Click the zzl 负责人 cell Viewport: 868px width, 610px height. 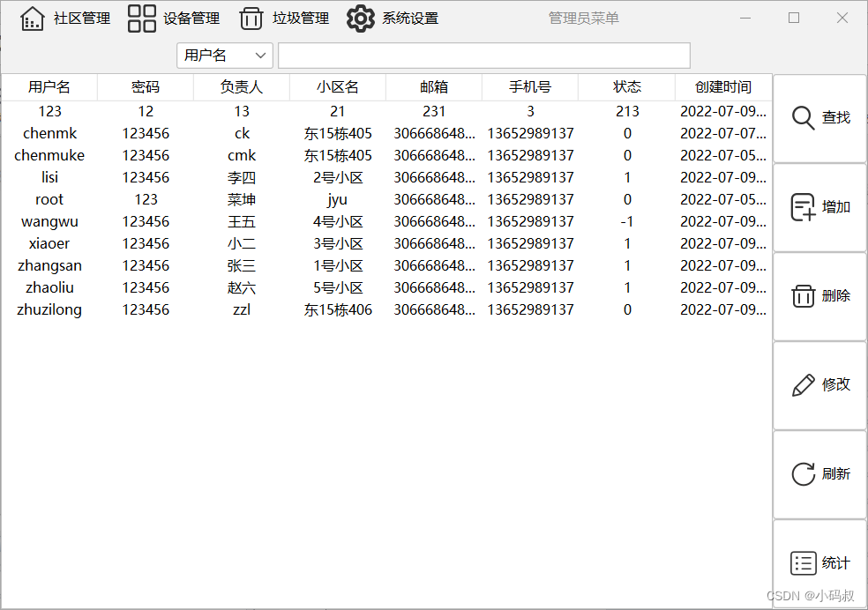click(242, 310)
